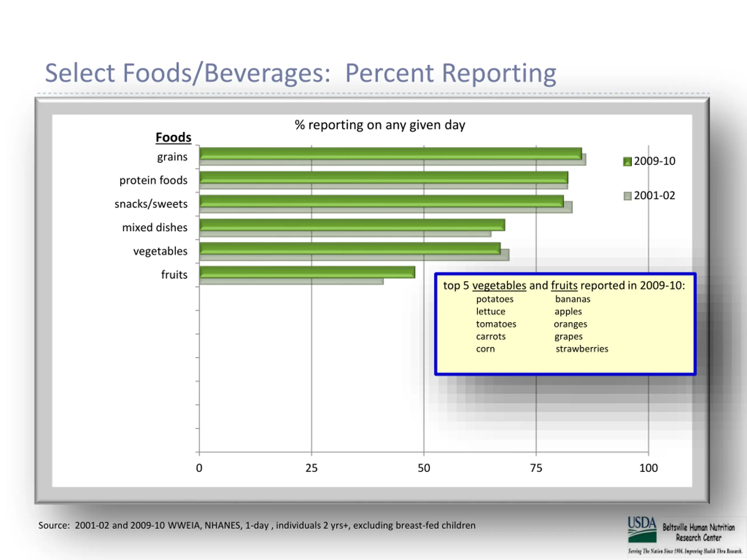
Task: Select strawberries in the yellow callout box
Action: [x=582, y=349]
